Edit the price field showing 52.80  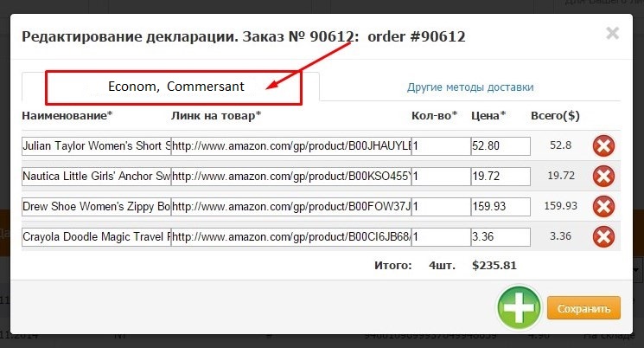pyautogui.click(x=500, y=145)
